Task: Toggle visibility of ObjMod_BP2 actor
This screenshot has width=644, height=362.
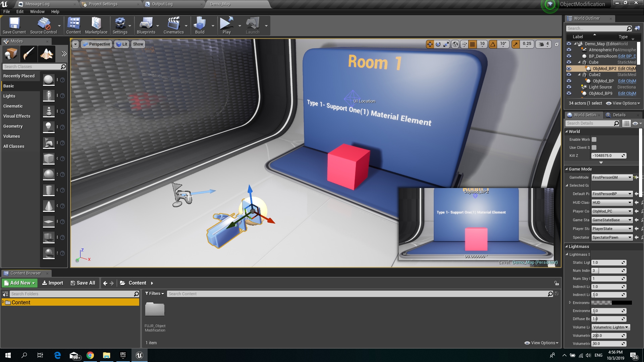Action: (x=569, y=68)
